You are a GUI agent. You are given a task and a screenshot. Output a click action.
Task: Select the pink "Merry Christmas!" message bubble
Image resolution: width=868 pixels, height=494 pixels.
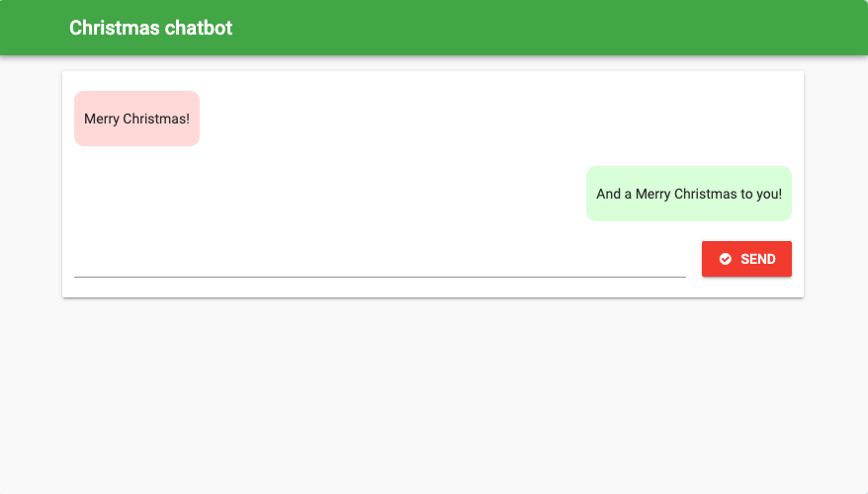136,119
